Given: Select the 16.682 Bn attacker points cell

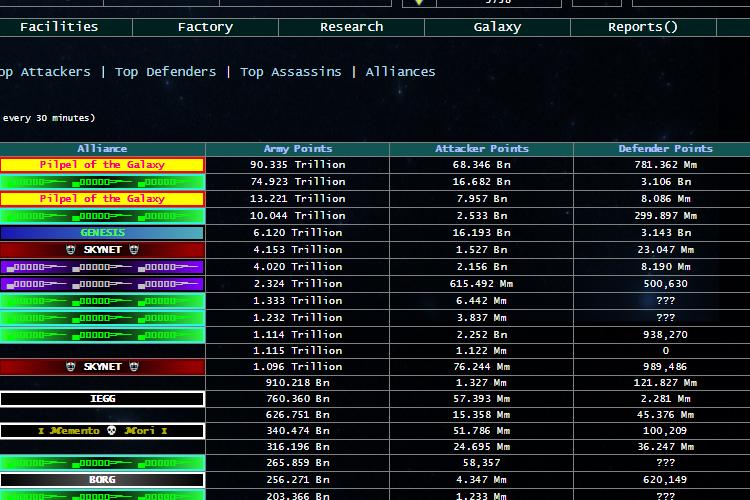Looking at the screenshot, I should (x=482, y=182).
